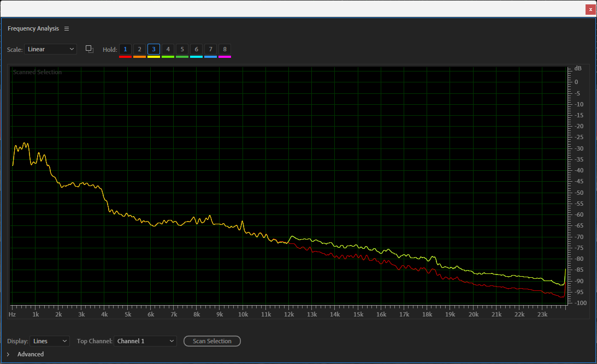This screenshot has width=597, height=364.
Task: Close the Frequency Analysis window
Action: coord(590,9)
